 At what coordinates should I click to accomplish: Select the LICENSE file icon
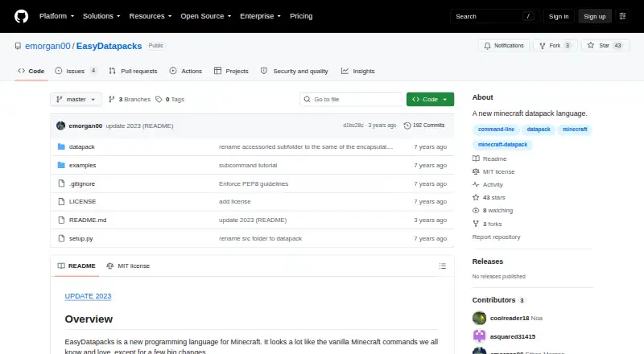click(61, 202)
